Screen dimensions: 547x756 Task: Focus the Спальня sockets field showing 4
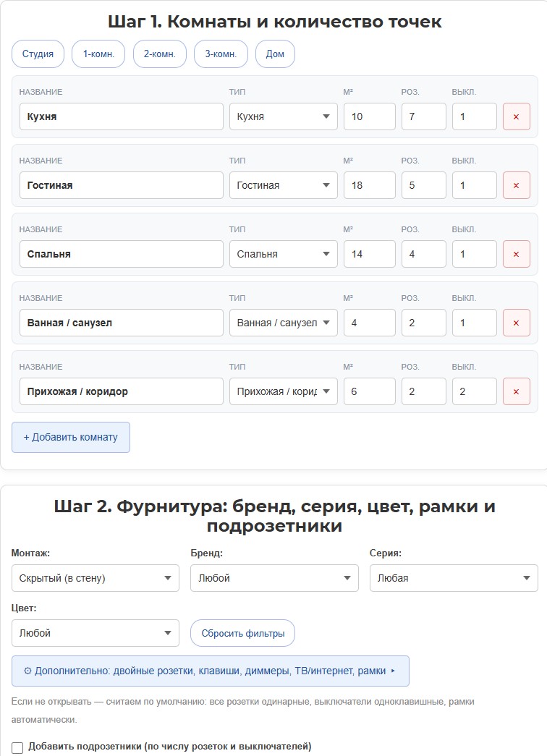[x=423, y=254]
